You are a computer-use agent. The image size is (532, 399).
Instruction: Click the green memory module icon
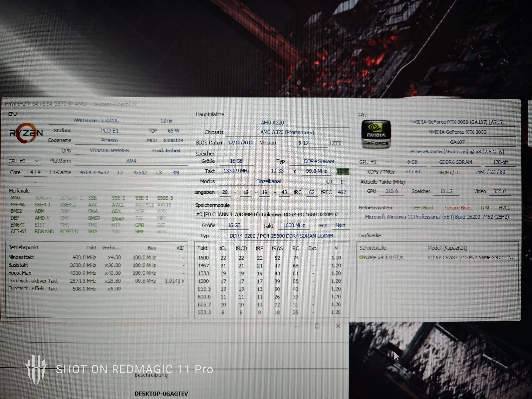click(343, 171)
